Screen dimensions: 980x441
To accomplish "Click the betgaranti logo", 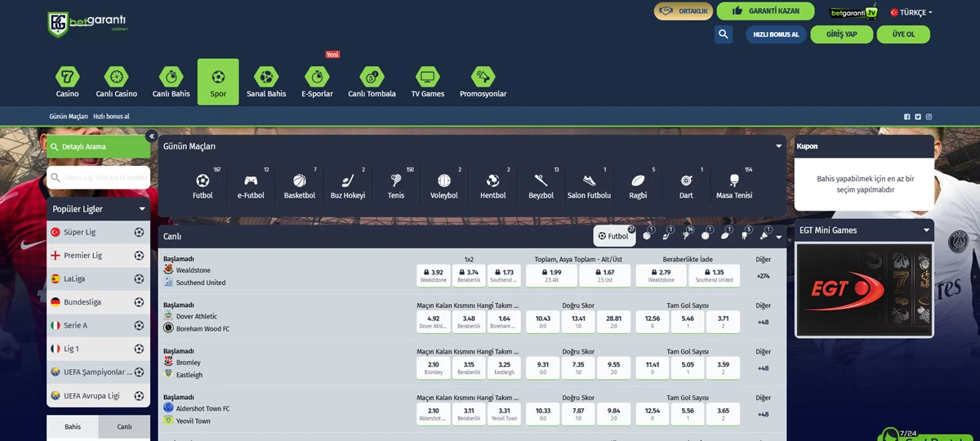I will [87, 24].
